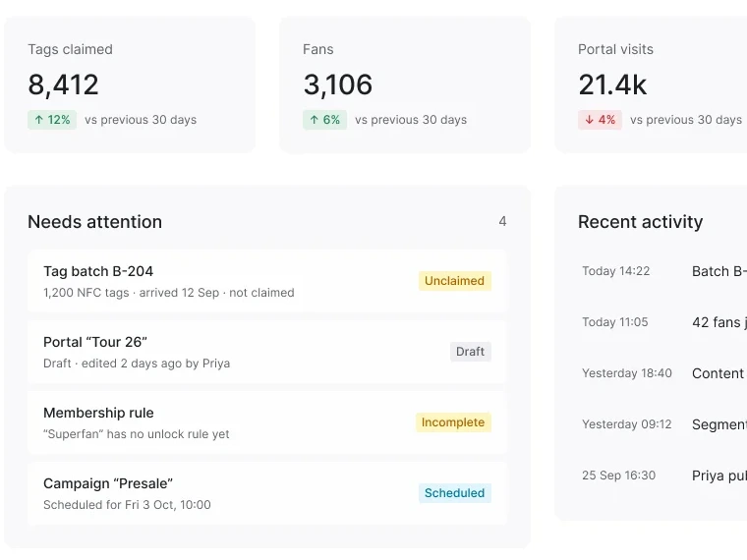The image size is (747, 560).
Task: Open the Membership rule row
Action: coord(267,422)
